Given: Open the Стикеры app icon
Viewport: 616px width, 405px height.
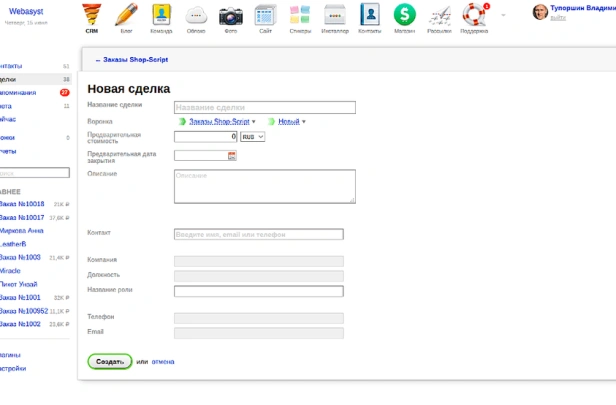Looking at the screenshot, I should tap(300, 15).
